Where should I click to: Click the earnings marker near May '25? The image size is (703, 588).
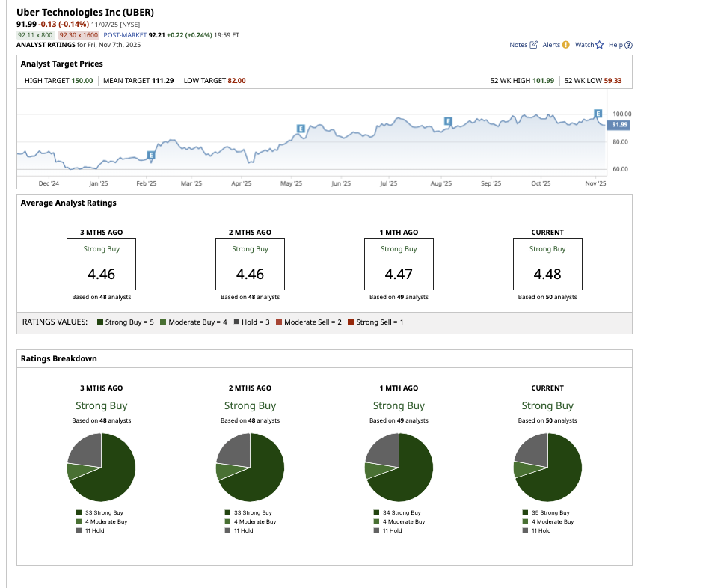(301, 129)
